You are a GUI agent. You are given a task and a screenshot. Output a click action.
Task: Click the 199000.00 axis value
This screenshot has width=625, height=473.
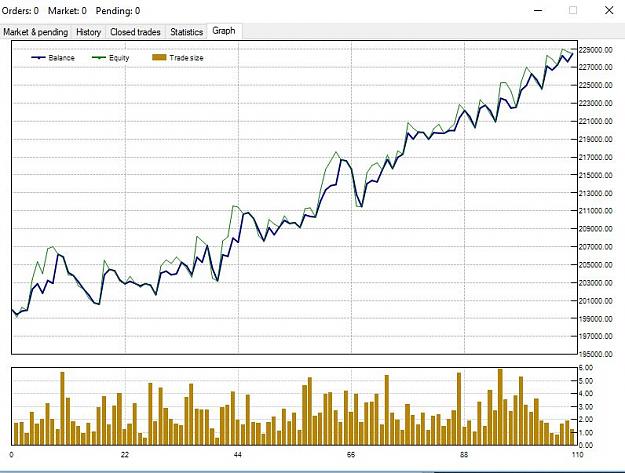tap(596, 318)
